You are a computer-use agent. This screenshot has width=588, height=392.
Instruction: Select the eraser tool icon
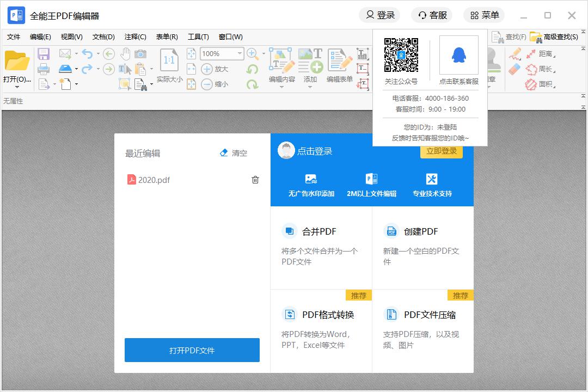tap(514, 69)
